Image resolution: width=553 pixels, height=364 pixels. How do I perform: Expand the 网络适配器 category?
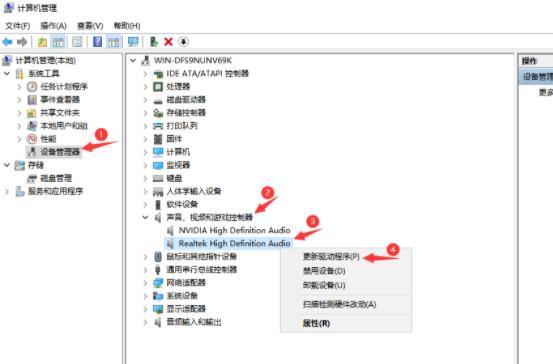(145, 283)
